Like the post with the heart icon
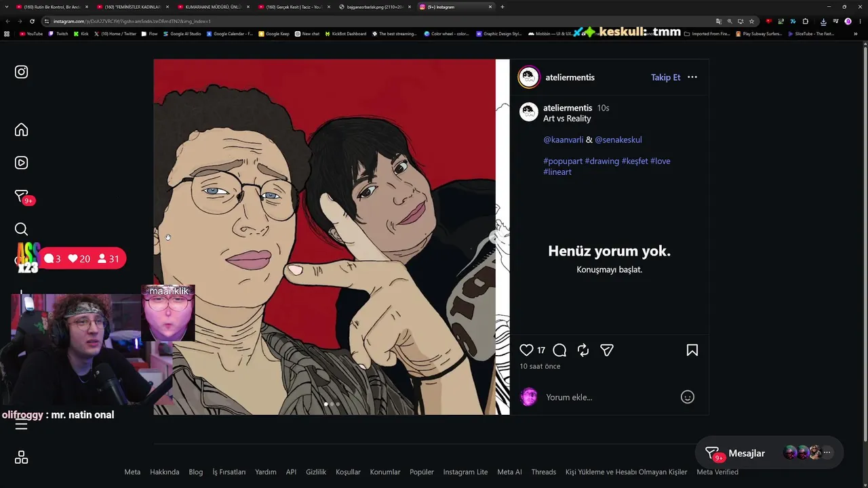This screenshot has width=868, height=488. click(x=526, y=350)
